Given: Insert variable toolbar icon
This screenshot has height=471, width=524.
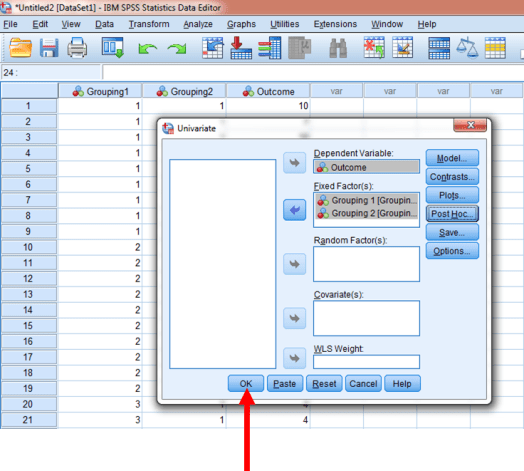Looking at the screenshot, I should (402, 47).
